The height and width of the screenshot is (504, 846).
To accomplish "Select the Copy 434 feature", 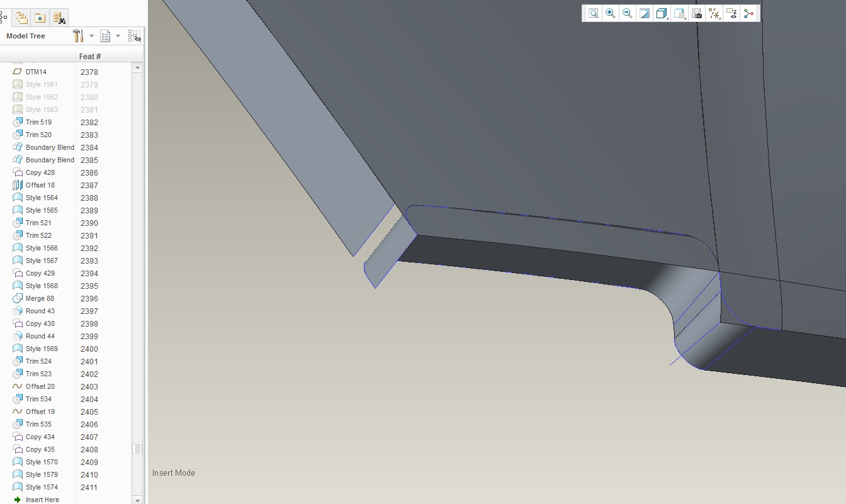I will tap(40, 437).
